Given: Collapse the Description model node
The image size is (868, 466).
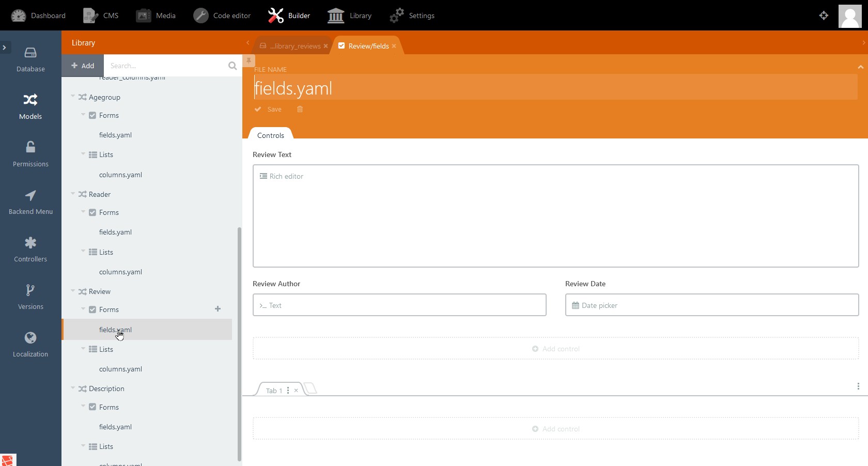Looking at the screenshot, I should pos(73,388).
